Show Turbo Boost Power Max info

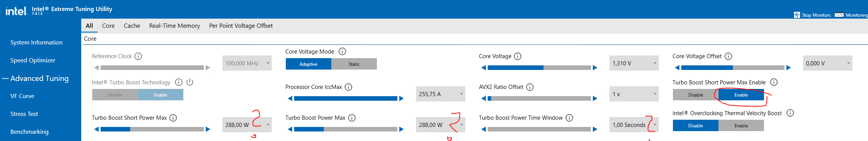click(x=352, y=118)
